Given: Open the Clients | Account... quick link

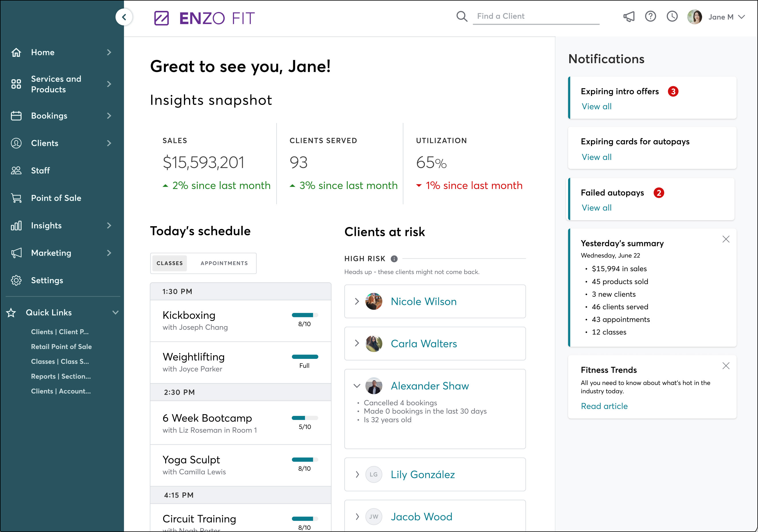Looking at the screenshot, I should coord(61,391).
